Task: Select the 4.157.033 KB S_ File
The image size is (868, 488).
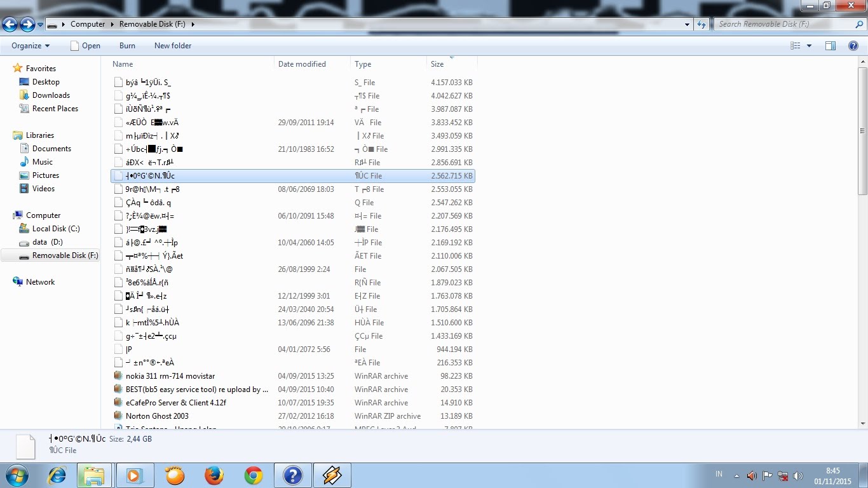Action: pyautogui.click(x=293, y=83)
